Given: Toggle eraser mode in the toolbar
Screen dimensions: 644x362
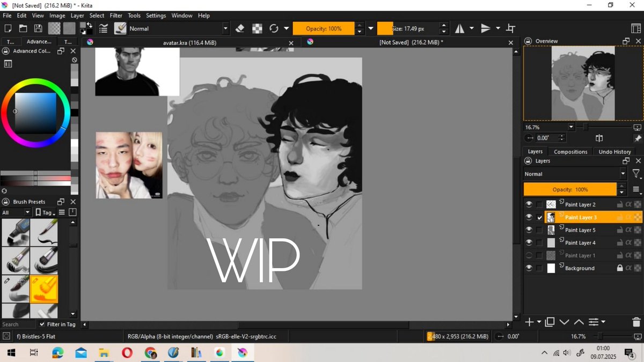Looking at the screenshot, I should [240, 28].
